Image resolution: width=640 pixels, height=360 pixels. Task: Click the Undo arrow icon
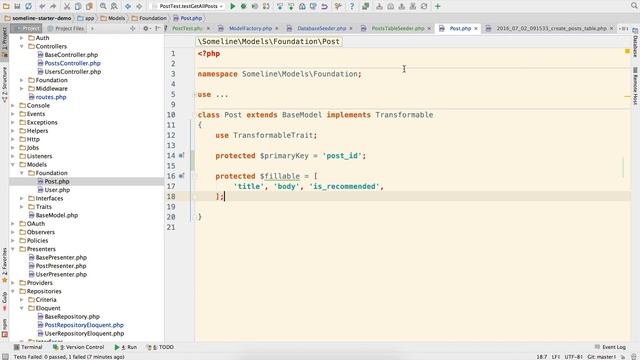pyautogui.click(x=42, y=6)
